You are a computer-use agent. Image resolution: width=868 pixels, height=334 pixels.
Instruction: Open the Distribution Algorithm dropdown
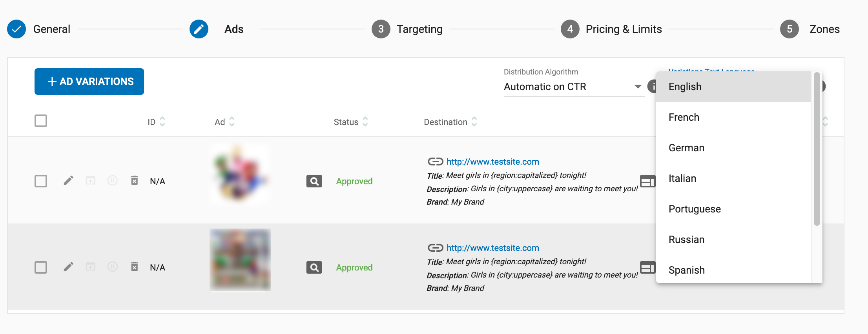(x=573, y=87)
